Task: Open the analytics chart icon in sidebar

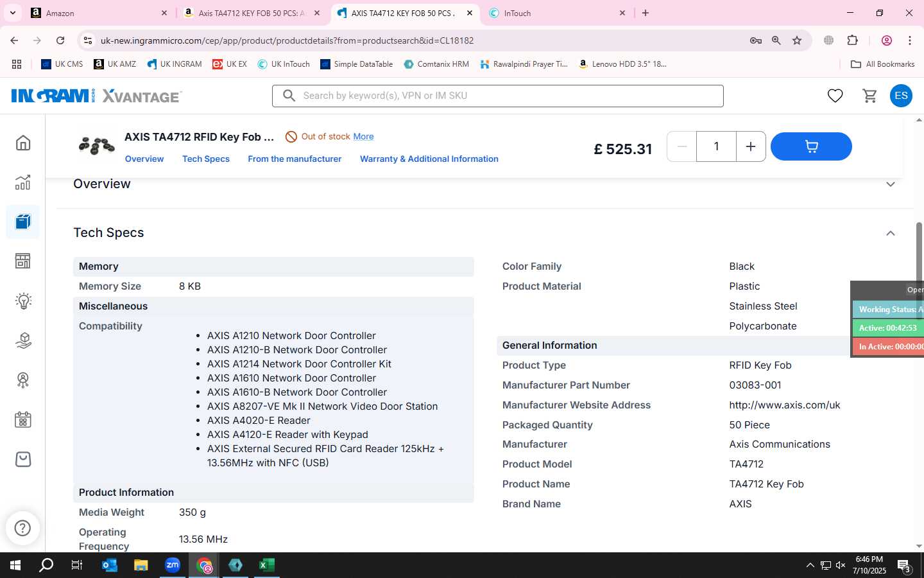Action: point(23,182)
